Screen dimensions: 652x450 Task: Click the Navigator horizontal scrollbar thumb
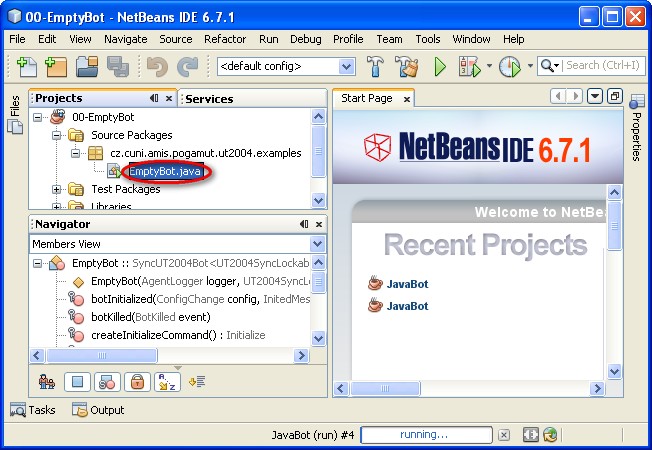[102, 356]
